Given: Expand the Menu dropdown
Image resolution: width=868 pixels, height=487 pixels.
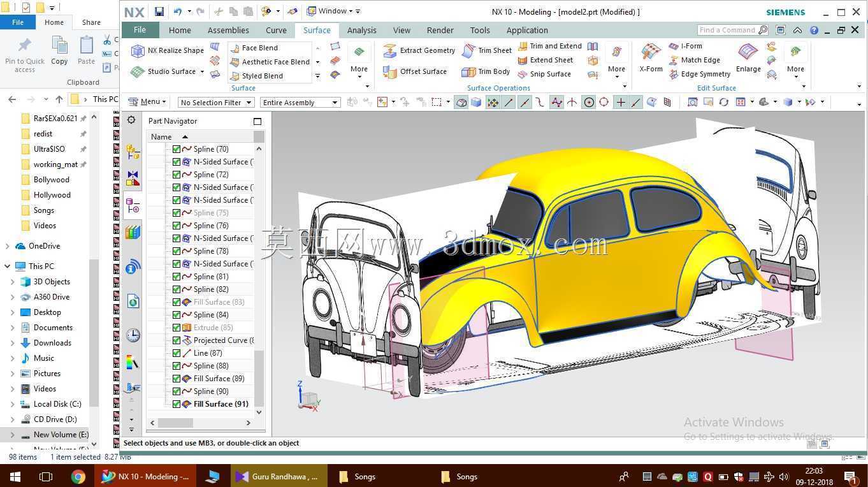Looking at the screenshot, I should [x=147, y=101].
